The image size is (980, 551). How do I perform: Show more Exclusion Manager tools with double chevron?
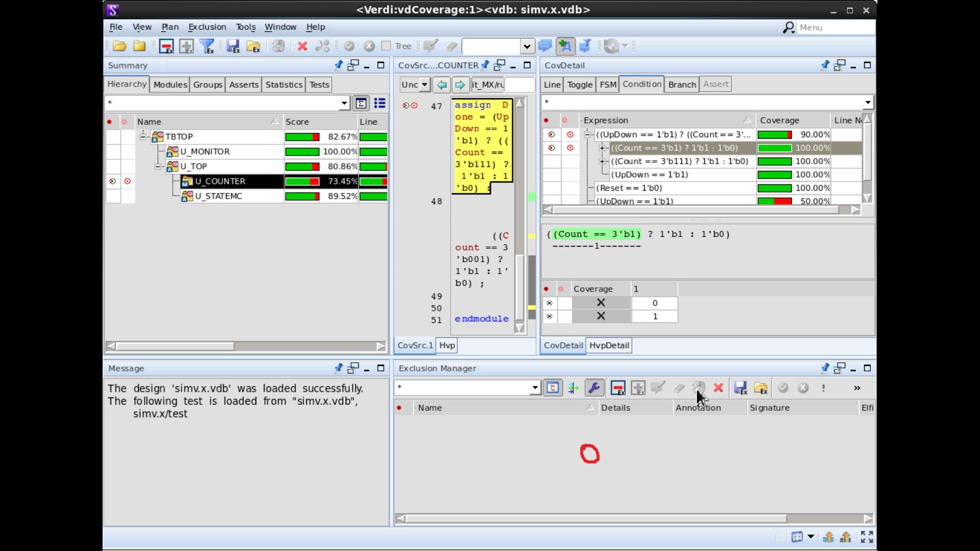click(x=857, y=388)
